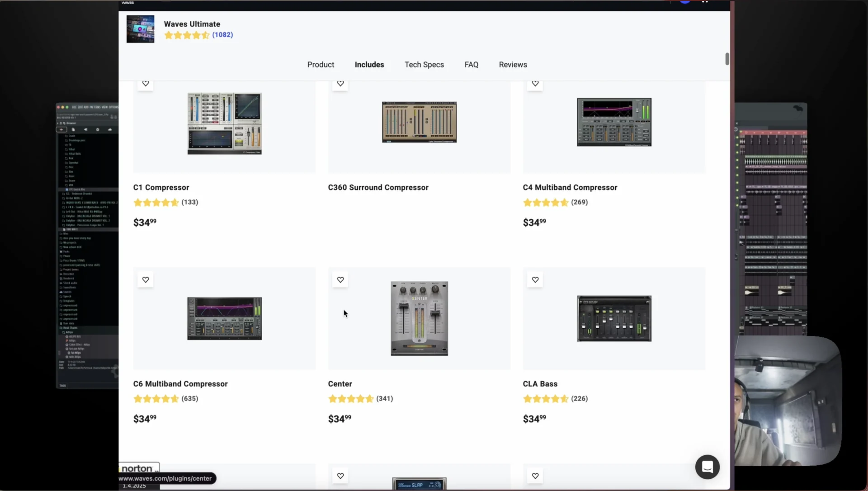Open the Waves Ultimate bundle thumbnail
The width and height of the screenshot is (868, 491).
(140, 29)
